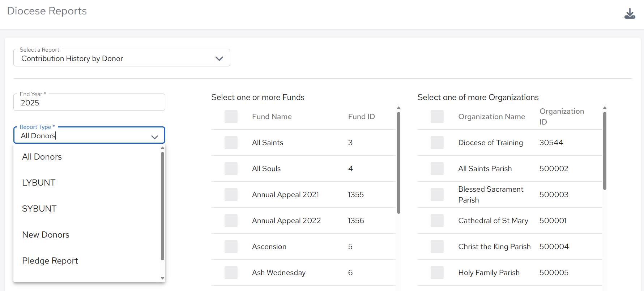The image size is (644, 291).
Task: Click organization ID 500004 cell
Action: coord(554,247)
